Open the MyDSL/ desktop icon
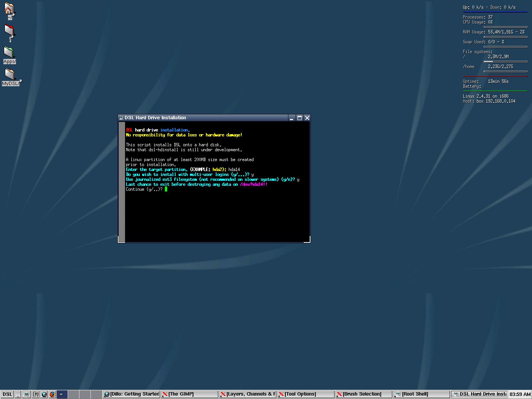Image resolution: width=532 pixels, height=399 pixels. pyautogui.click(x=11, y=77)
